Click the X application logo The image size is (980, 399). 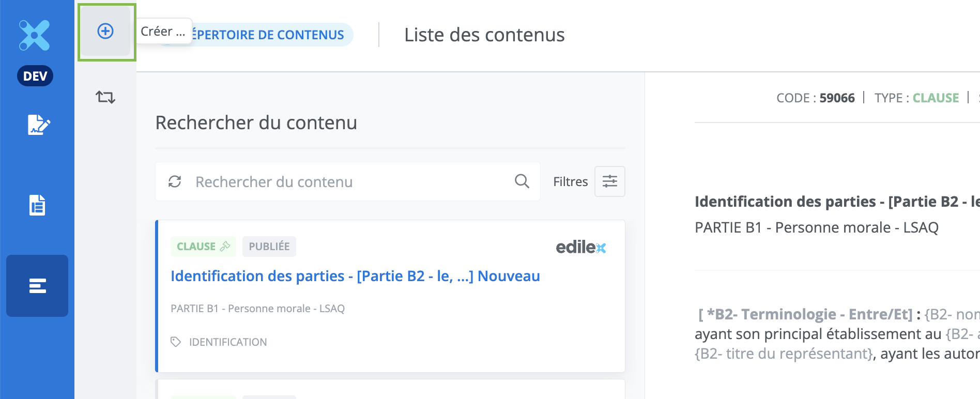point(35,35)
